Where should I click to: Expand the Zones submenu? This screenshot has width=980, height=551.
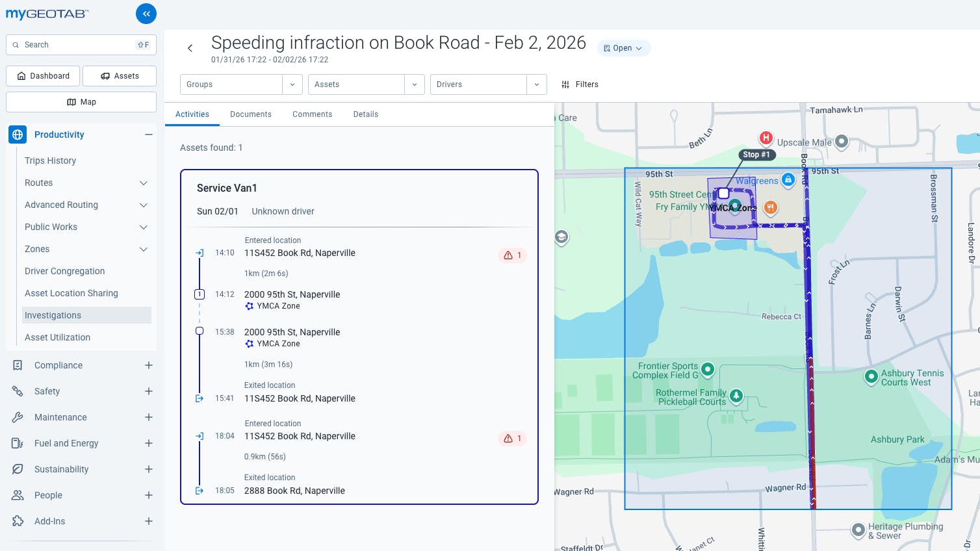tap(144, 250)
